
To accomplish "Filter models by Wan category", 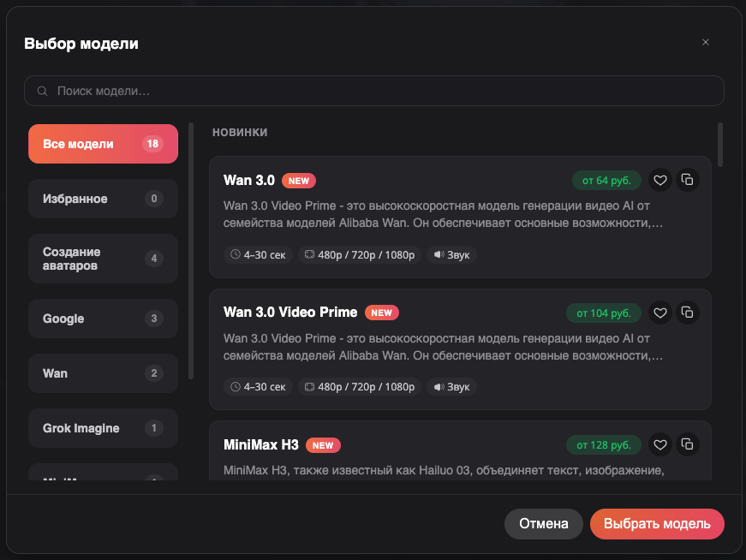I will pyautogui.click(x=104, y=373).
